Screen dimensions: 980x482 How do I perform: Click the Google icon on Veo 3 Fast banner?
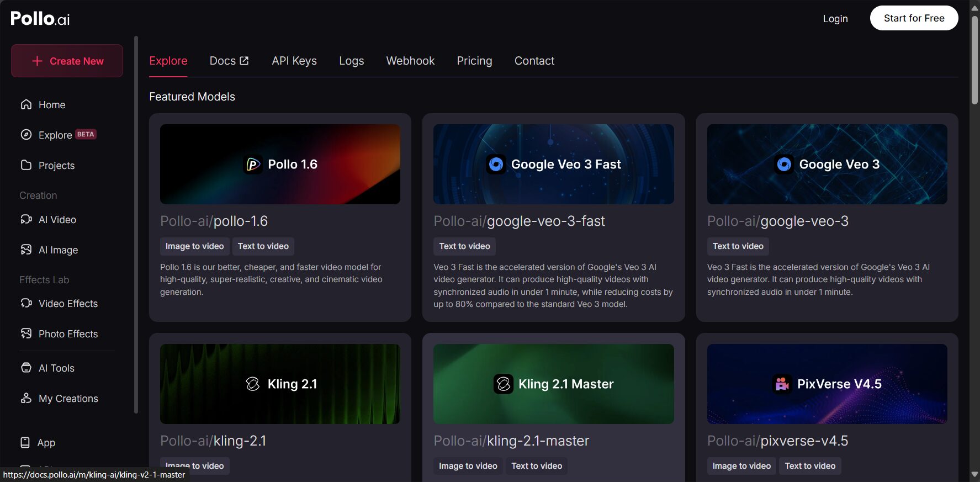(496, 164)
